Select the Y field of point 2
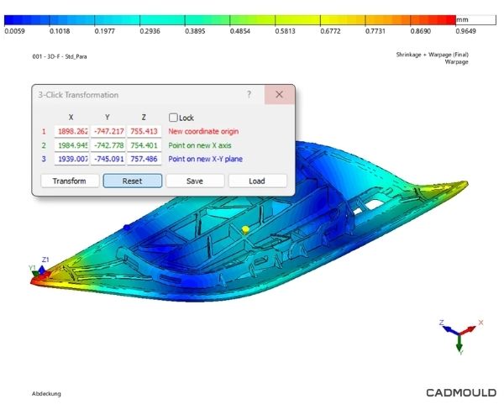Screen dimensions: 504x420 (108, 145)
